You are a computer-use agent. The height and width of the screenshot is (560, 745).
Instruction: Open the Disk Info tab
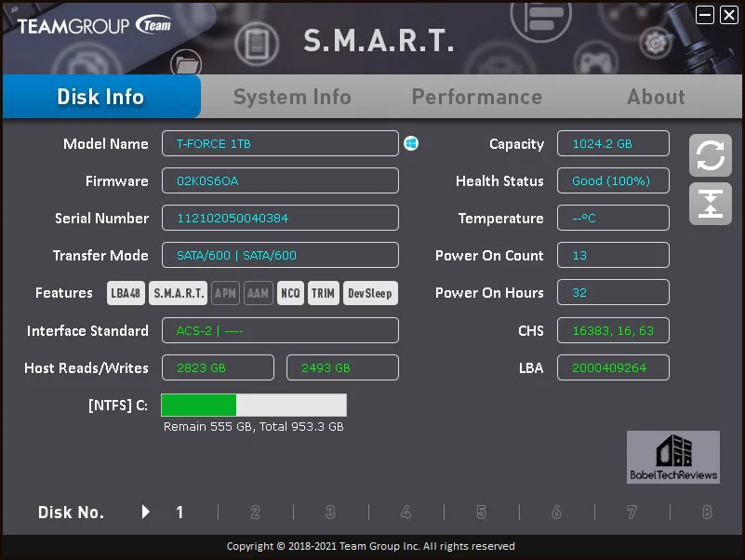(101, 97)
